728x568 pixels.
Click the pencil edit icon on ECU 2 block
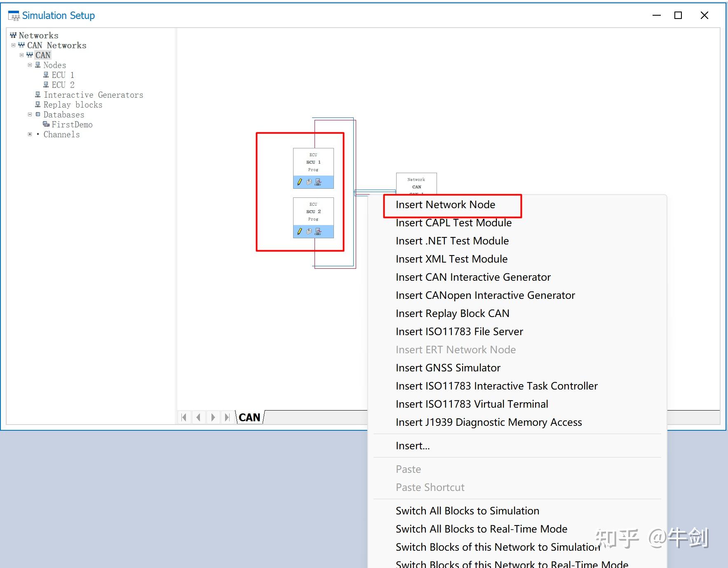pyautogui.click(x=300, y=231)
